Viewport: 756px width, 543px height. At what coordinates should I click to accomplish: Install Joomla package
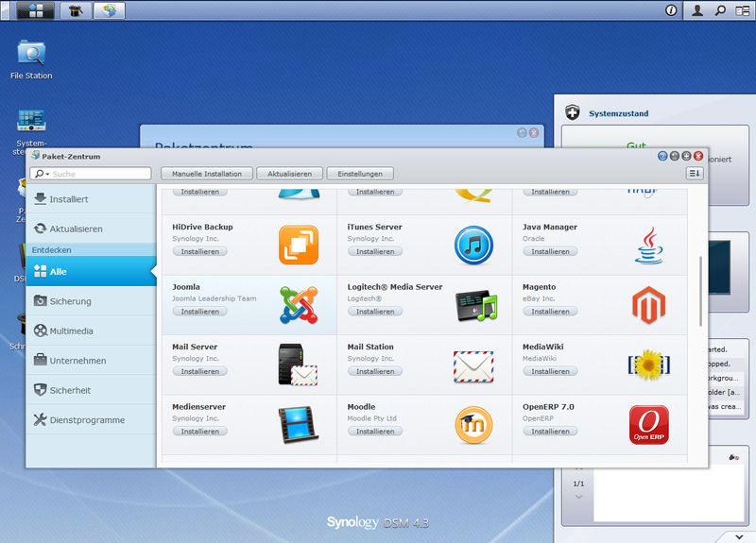(x=200, y=312)
